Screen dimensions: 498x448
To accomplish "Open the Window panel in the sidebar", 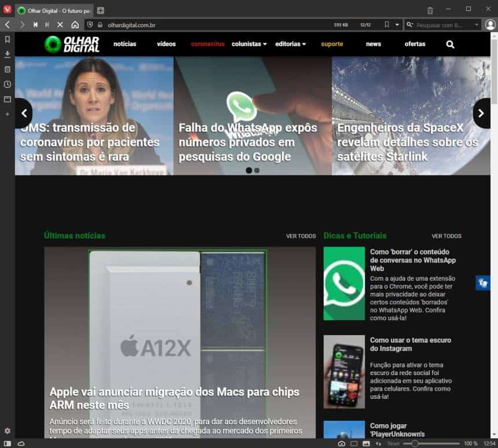I will point(8,99).
